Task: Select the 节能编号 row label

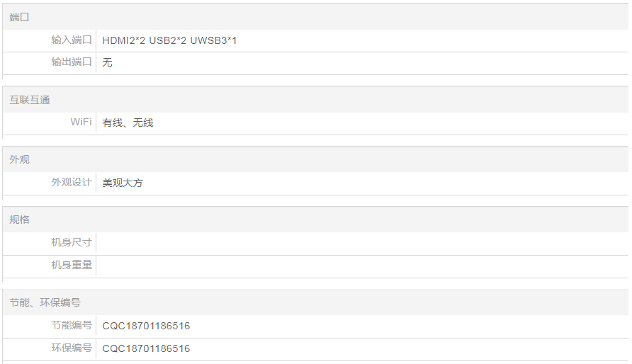Action: (x=72, y=326)
